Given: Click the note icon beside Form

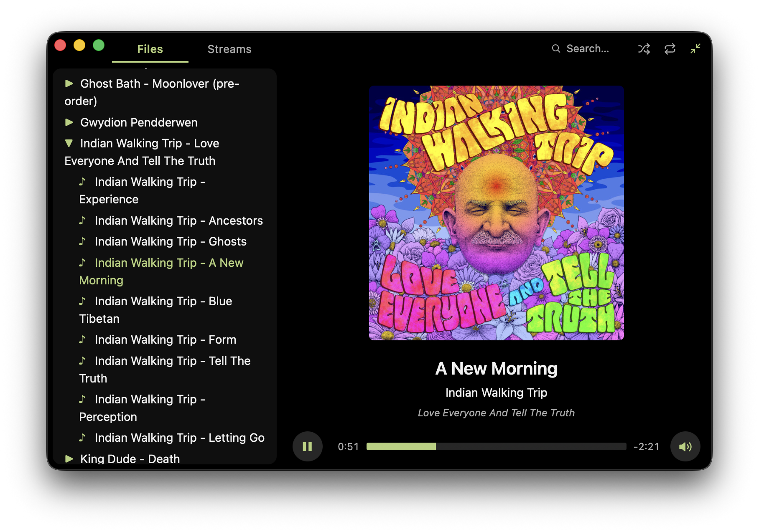Looking at the screenshot, I should (82, 339).
